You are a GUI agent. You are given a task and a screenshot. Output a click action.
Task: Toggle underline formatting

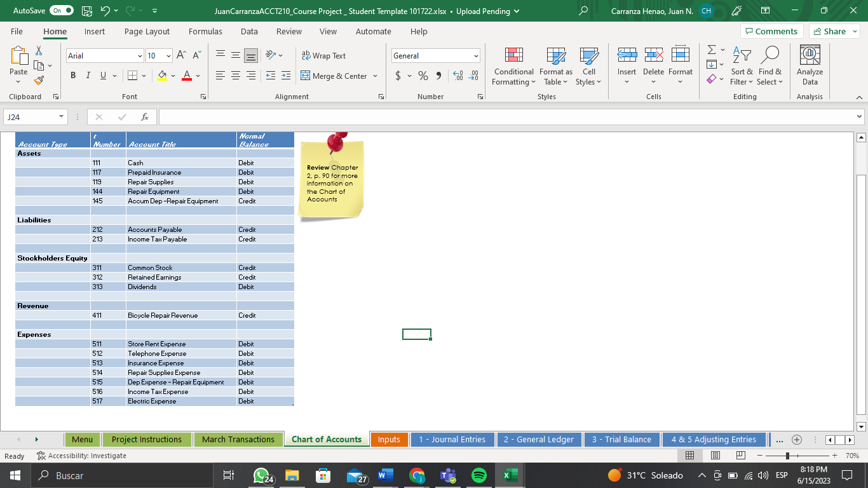click(102, 76)
